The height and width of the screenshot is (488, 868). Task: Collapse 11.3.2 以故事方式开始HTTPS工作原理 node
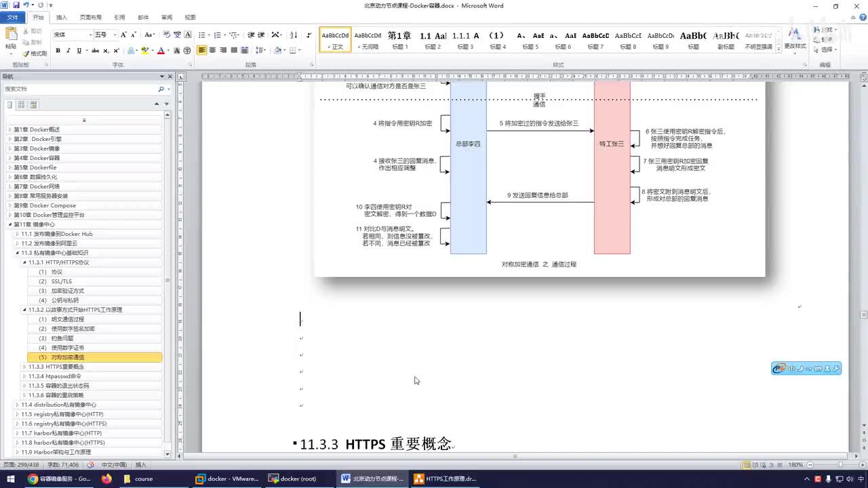(24, 310)
